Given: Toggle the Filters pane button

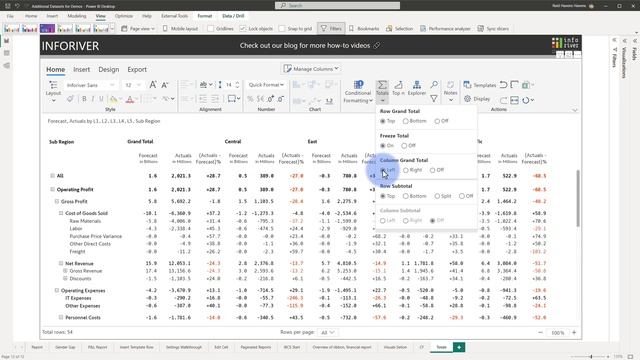Looking at the screenshot, I should 331,29.
